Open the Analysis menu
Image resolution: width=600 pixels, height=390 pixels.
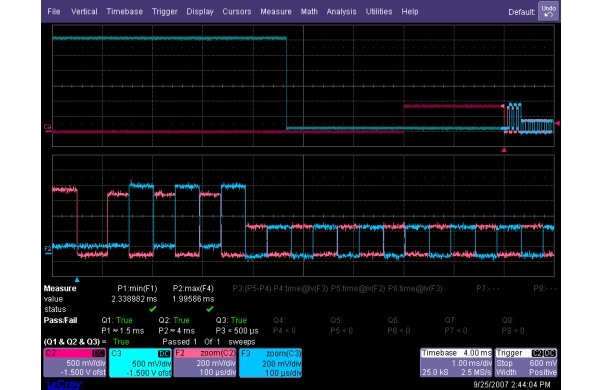click(x=341, y=11)
